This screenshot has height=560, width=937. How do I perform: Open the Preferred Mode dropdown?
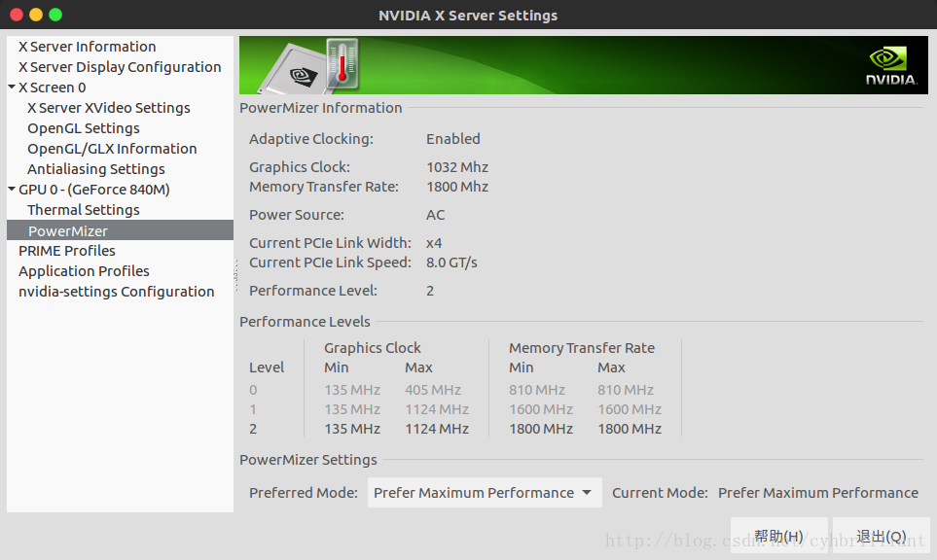point(485,493)
